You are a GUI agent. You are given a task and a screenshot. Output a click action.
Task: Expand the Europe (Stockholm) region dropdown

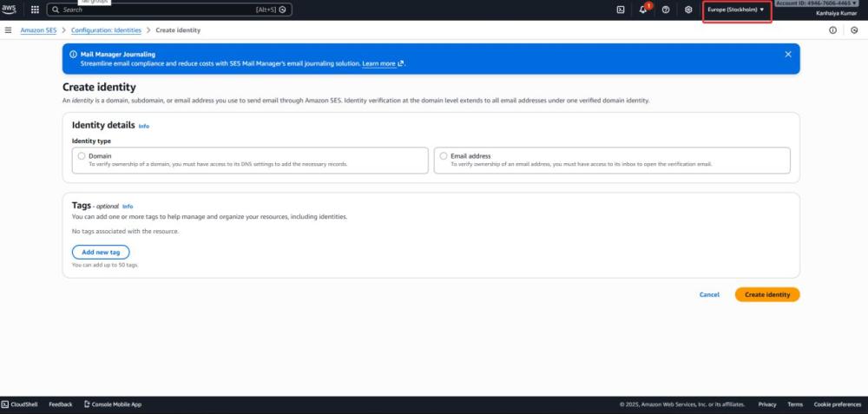(x=736, y=10)
